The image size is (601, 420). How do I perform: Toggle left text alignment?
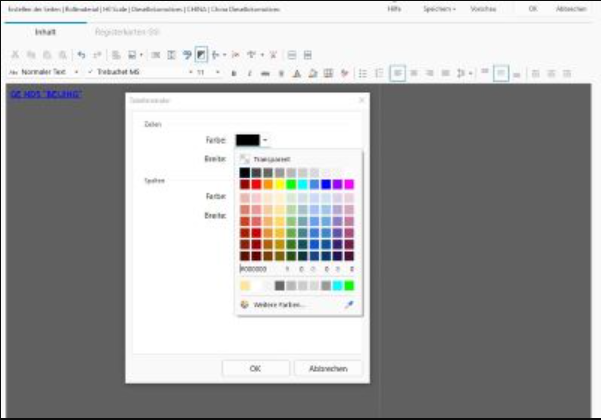pyautogui.click(x=397, y=73)
